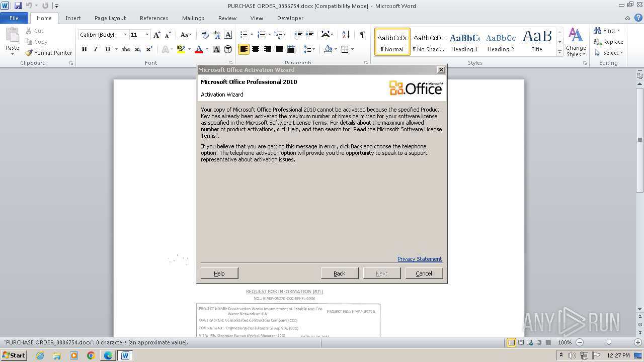The height and width of the screenshot is (362, 644).
Task: Toggle Underline formatting button
Action: pos(108,49)
